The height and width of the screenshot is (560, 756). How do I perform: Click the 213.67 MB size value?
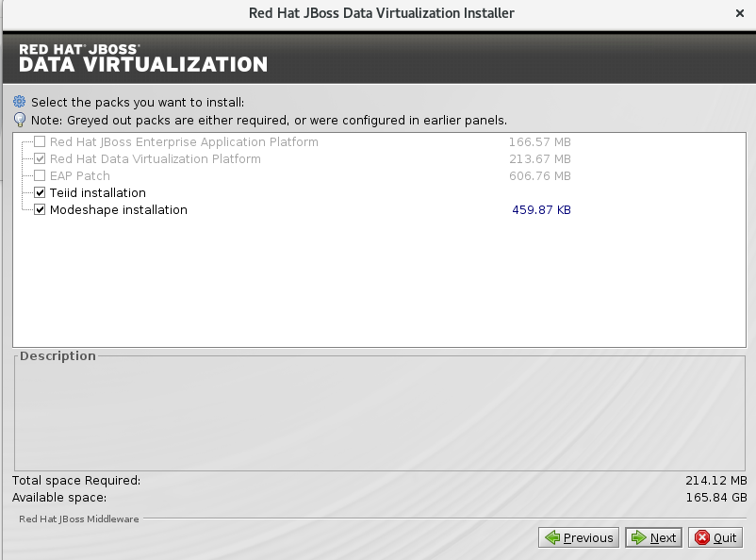point(540,158)
